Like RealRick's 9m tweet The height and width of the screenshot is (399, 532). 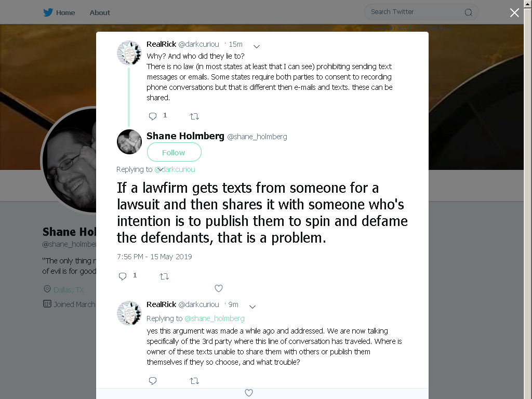[249, 393]
